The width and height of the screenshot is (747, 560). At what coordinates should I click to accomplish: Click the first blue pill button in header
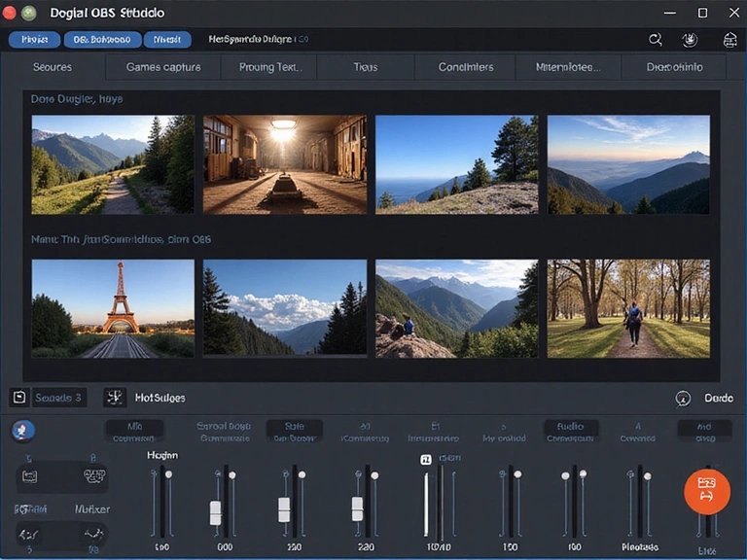pos(34,40)
